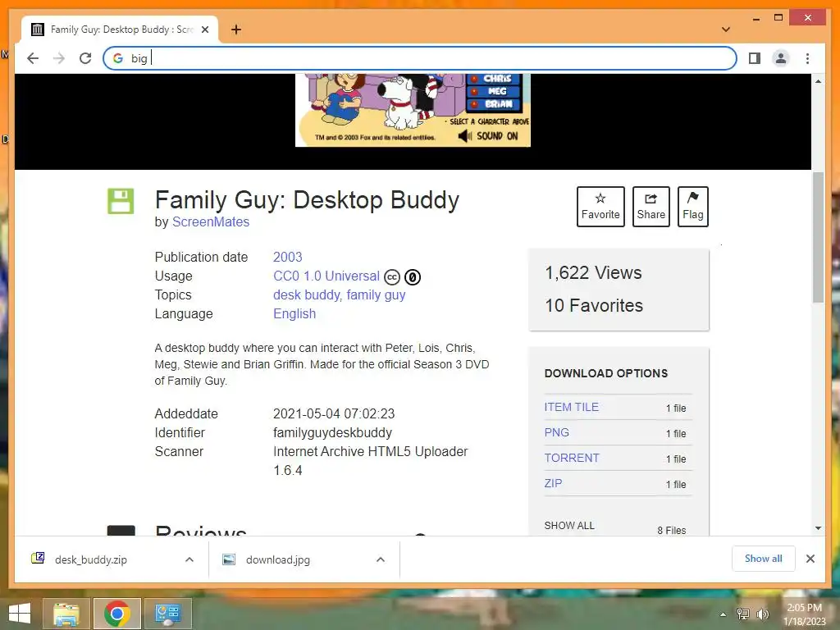This screenshot has width=840, height=630.
Task: Click the identifier 'familyguydeskbuddy' text
Action: [x=333, y=433]
